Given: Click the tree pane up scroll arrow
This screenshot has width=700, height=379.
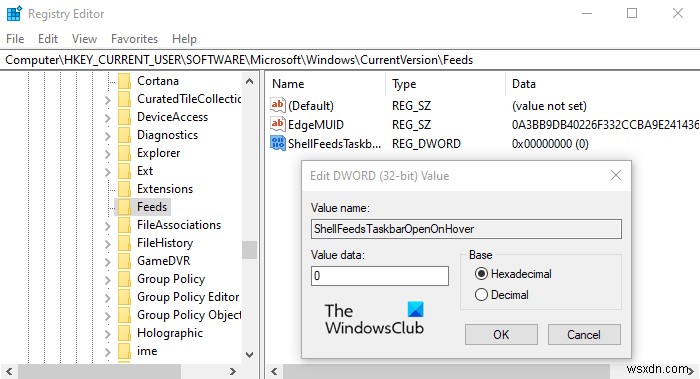Looking at the screenshot, I should point(250,81).
